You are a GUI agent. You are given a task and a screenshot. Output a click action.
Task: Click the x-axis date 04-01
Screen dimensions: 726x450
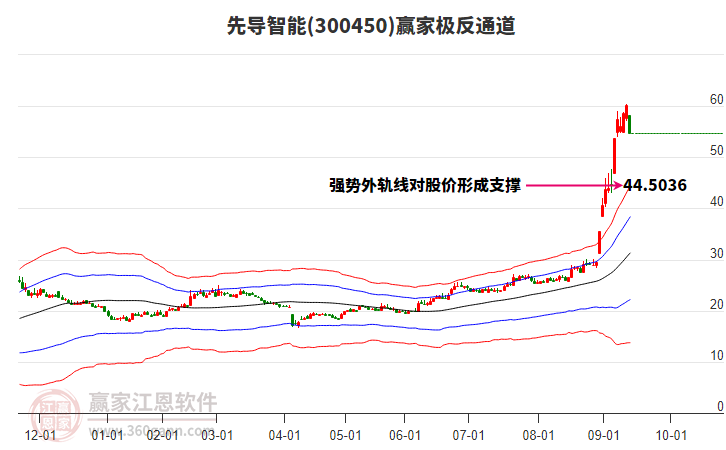click(x=284, y=435)
